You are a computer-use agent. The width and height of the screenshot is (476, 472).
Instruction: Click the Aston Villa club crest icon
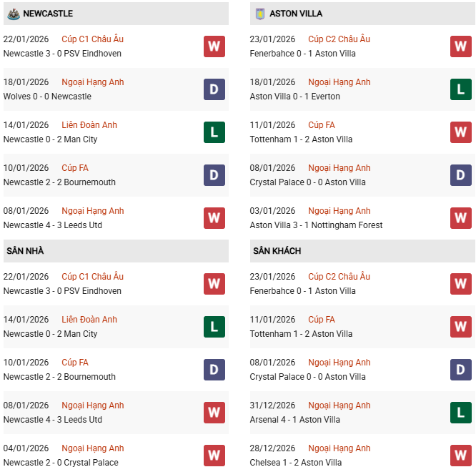click(259, 14)
